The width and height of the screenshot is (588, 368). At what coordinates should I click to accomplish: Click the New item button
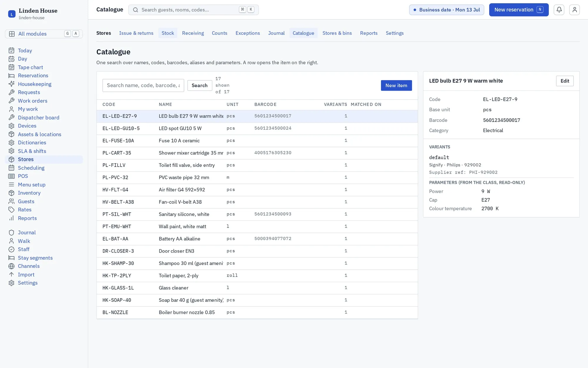click(396, 85)
